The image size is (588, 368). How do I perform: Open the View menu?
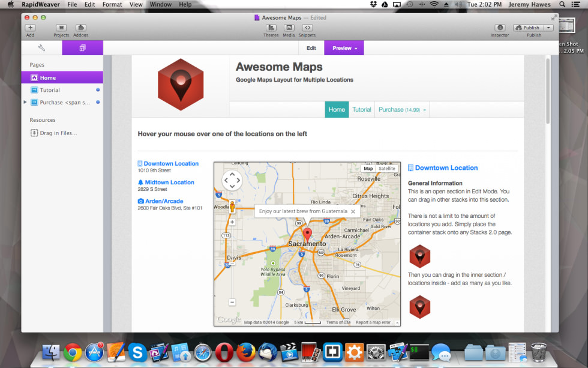point(136,4)
